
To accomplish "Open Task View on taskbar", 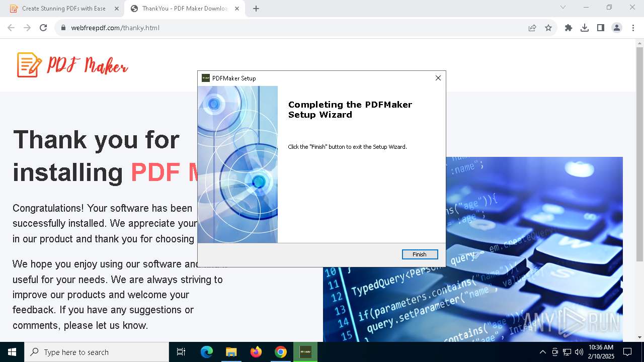I will pyautogui.click(x=181, y=352).
